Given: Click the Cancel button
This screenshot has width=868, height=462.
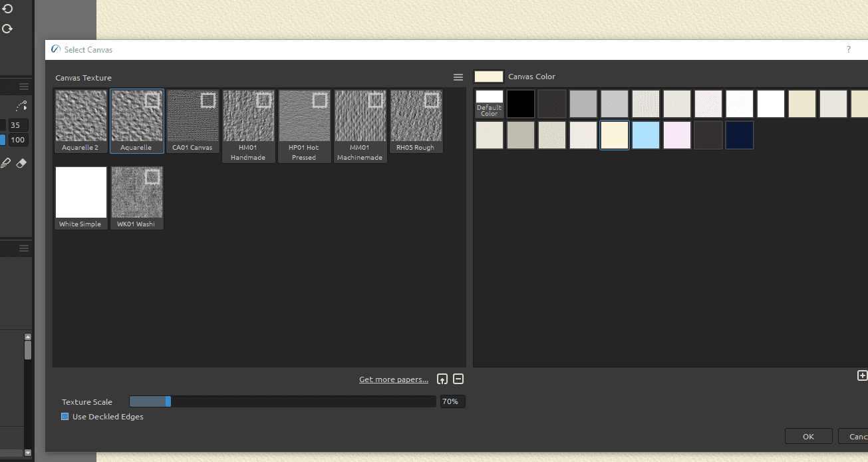Looking at the screenshot, I should pyautogui.click(x=853, y=437).
